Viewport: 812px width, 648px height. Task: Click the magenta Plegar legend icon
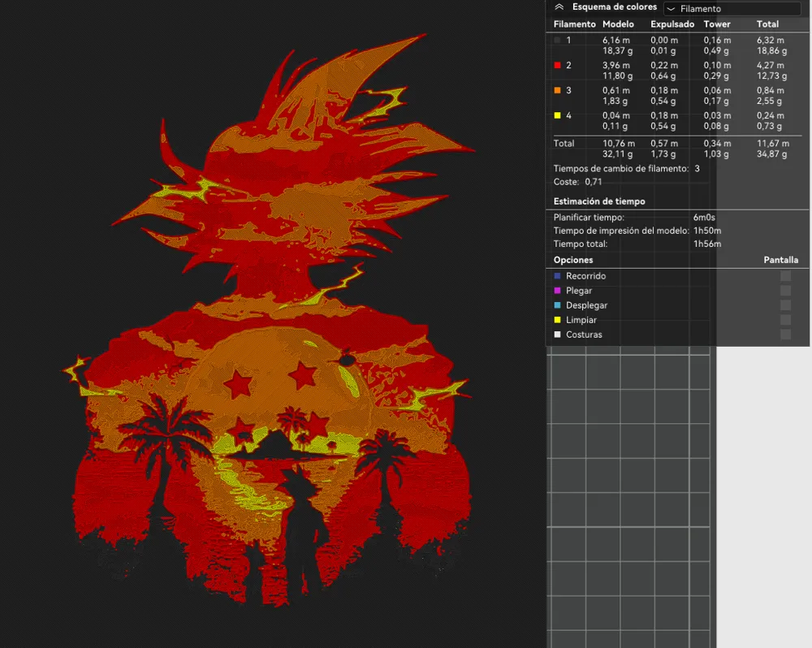(x=556, y=291)
